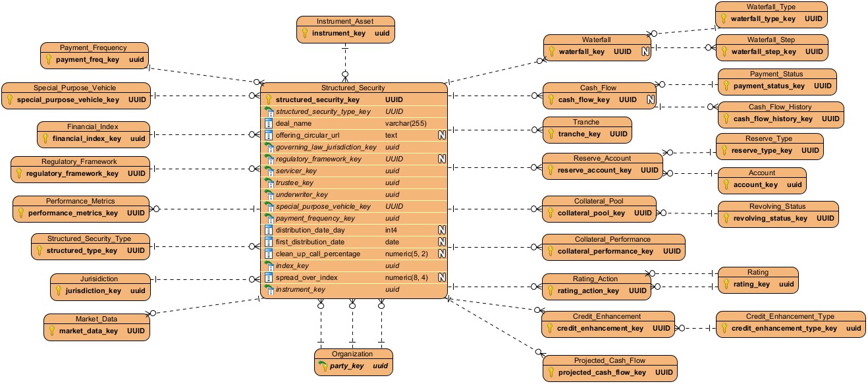This screenshot has height=384, width=868.
Task: Click the nullable N marker in Waterfall entity
Action: click(x=646, y=51)
